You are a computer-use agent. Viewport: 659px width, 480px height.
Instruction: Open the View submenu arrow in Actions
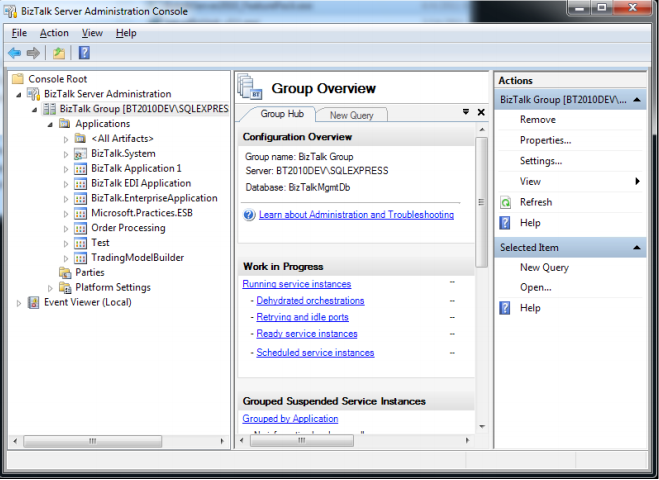click(x=638, y=182)
